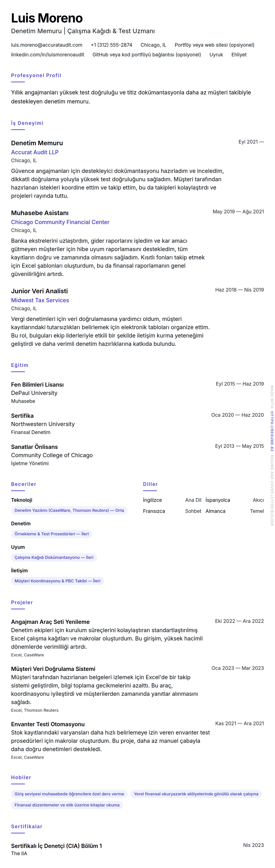This screenshot has height=868, width=275.
Task: Open the resume.bz watermark link
Action: [272, 431]
